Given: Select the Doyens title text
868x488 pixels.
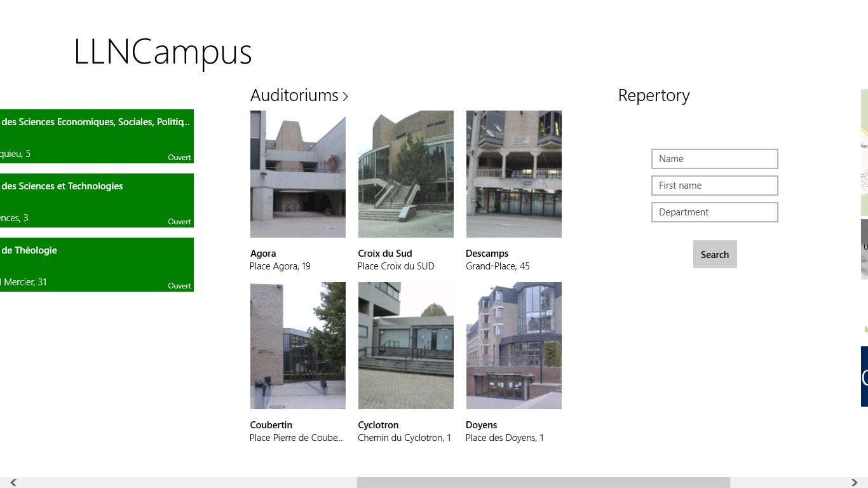Looking at the screenshot, I should click(482, 425).
